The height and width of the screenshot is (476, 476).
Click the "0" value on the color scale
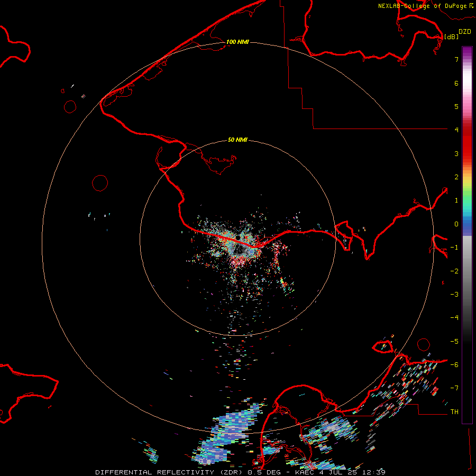(x=456, y=224)
